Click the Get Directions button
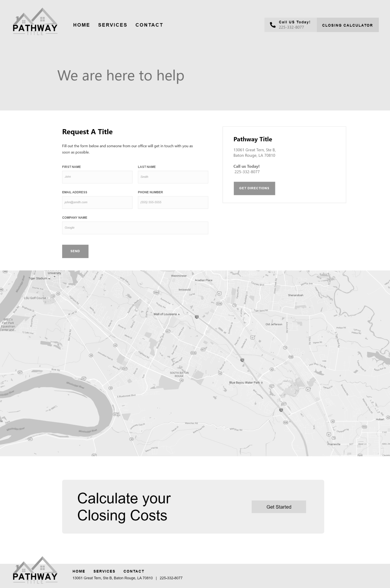 (x=254, y=188)
